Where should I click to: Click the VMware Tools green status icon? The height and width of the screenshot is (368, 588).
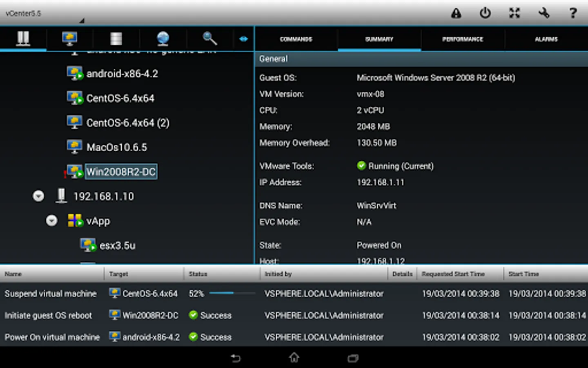click(x=361, y=166)
